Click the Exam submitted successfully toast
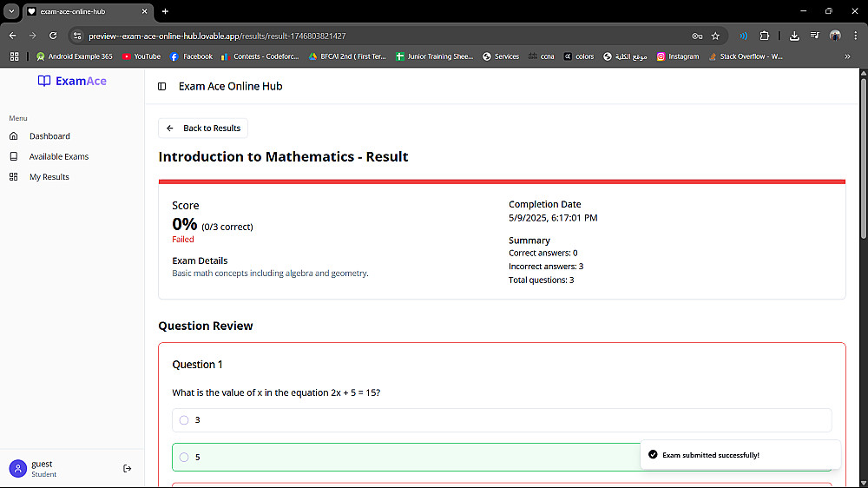This screenshot has width=868, height=488. coord(740,455)
